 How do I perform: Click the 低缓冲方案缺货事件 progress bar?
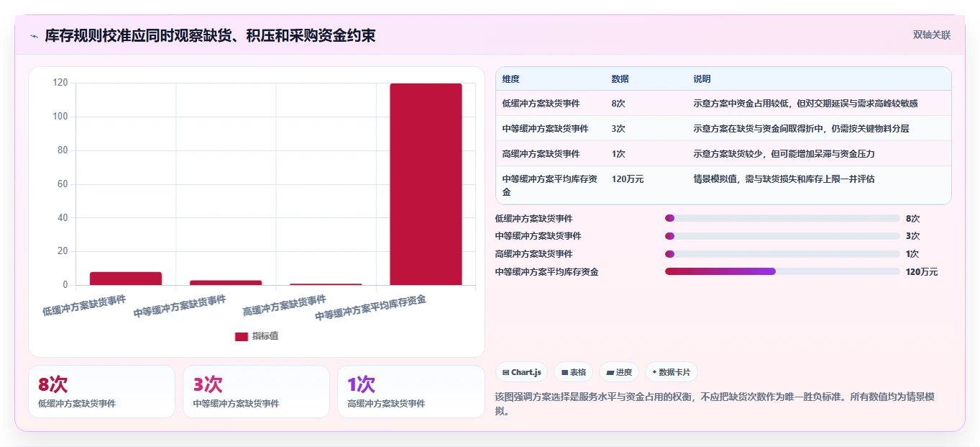(x=782, y=218)
